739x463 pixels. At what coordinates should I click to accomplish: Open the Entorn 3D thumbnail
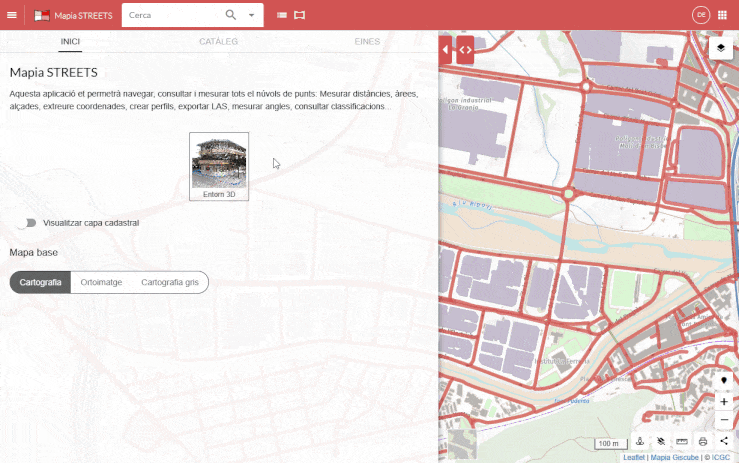coord(219,166)
